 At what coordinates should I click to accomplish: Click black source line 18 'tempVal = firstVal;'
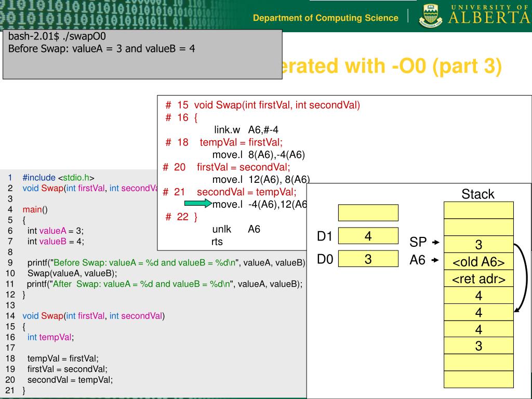(63, 358)
